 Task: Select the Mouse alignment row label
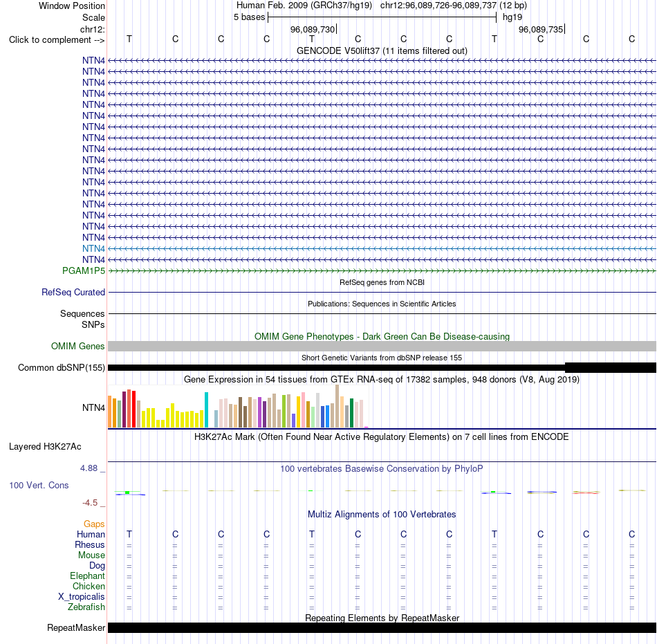pos(91,555)
